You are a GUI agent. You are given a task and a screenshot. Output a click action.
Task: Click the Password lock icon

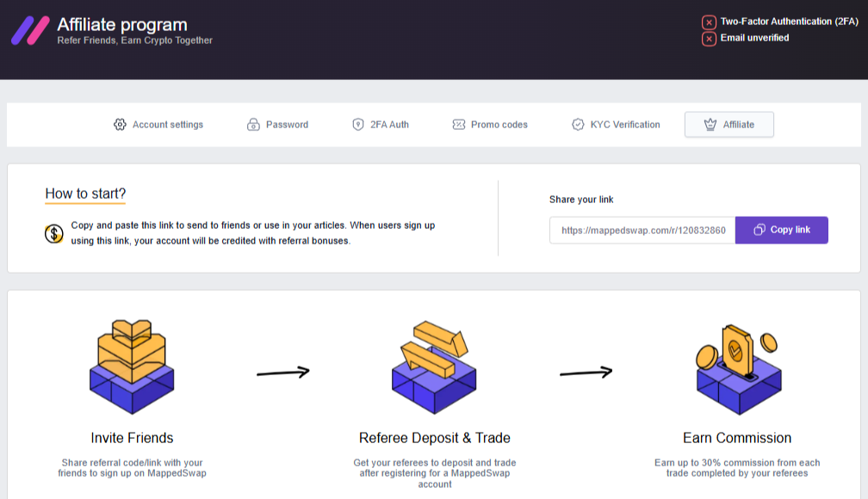pyautogui.click(x=253, y=125)
